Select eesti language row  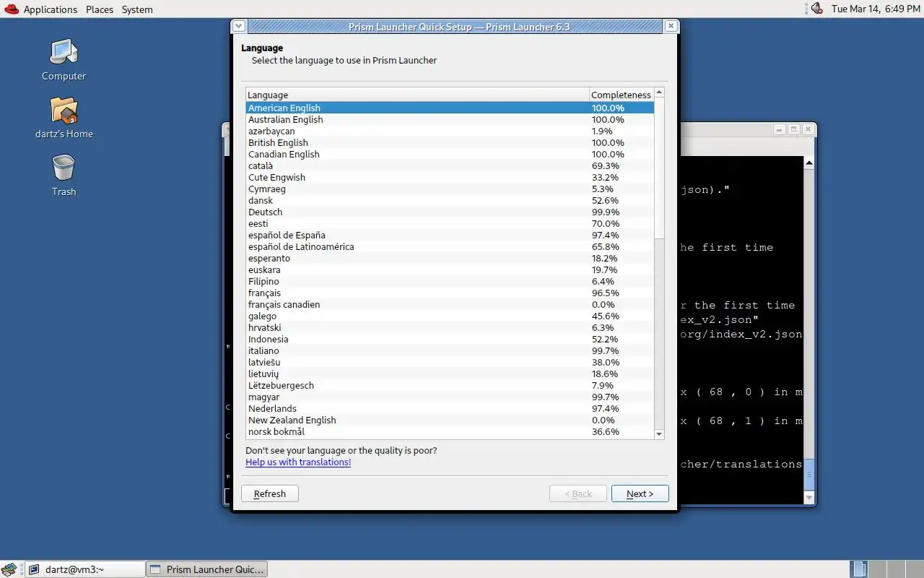pyautogui.click(x=450, y=223)
